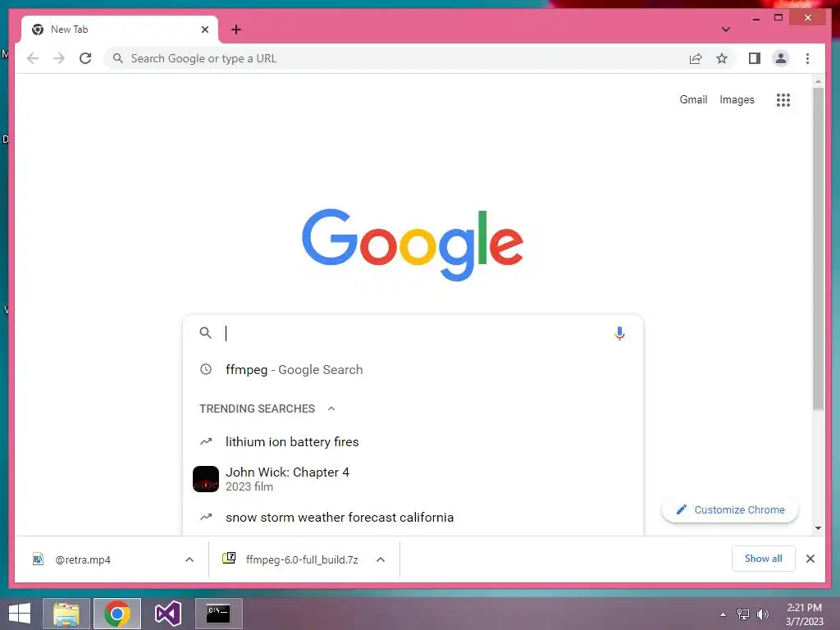Screen dimensions: 840x630
Task: Click the network tray icon
Action: (743, 614)
